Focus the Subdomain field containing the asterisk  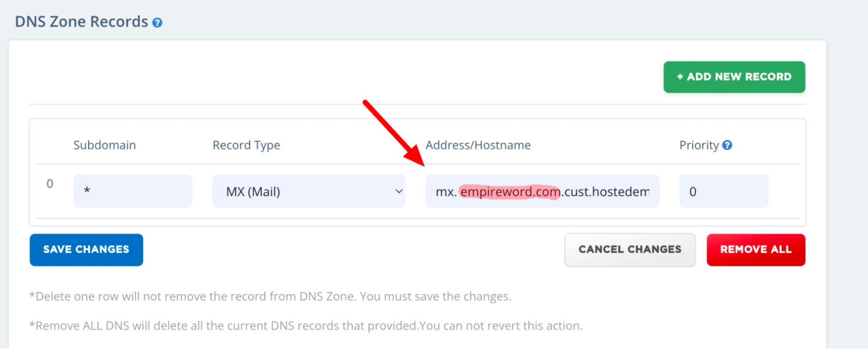132,191
